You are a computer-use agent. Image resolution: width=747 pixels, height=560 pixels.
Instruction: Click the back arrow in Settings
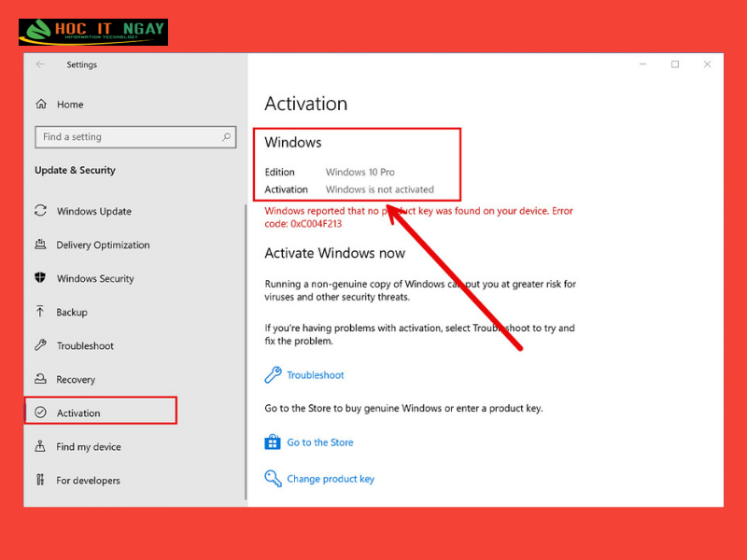[40, 64]
